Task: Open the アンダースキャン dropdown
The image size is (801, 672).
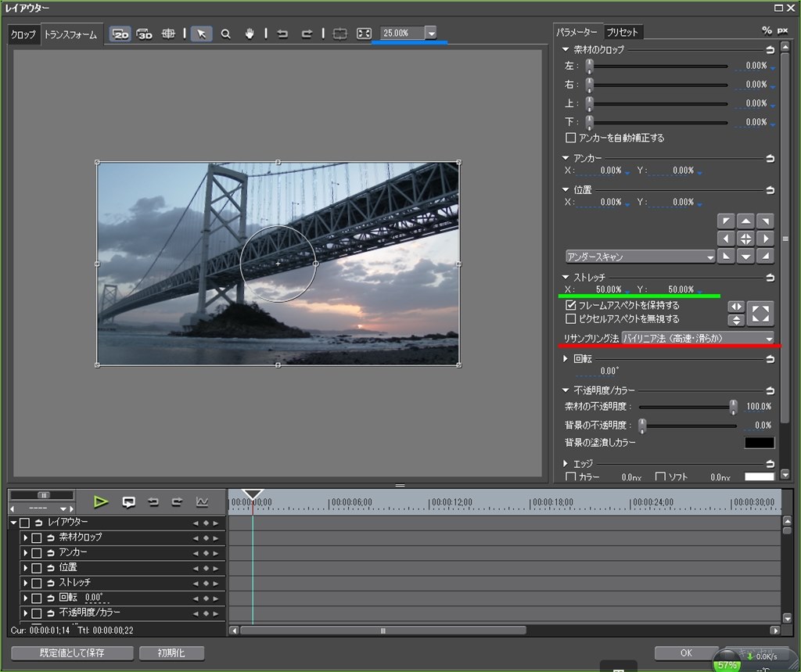Action: click(640, 257)
